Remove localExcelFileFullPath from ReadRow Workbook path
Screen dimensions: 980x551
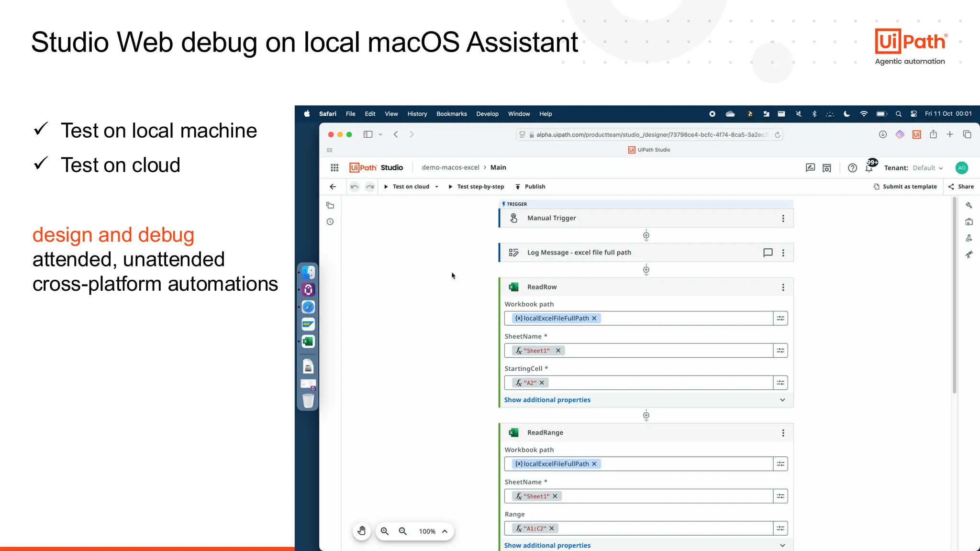coord(594,318)
